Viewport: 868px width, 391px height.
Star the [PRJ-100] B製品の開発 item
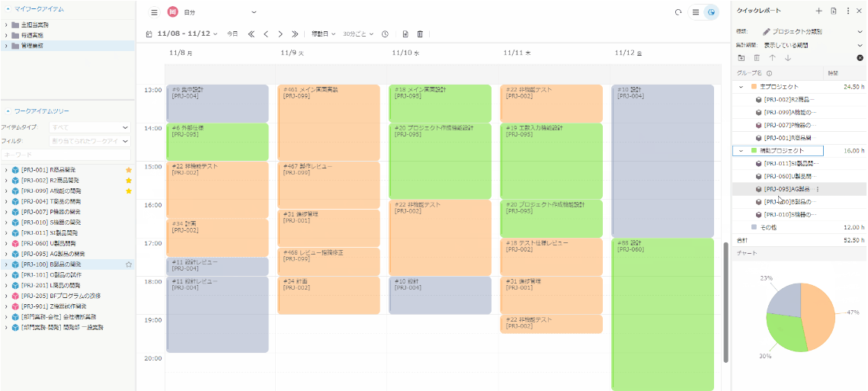[129, 264]
